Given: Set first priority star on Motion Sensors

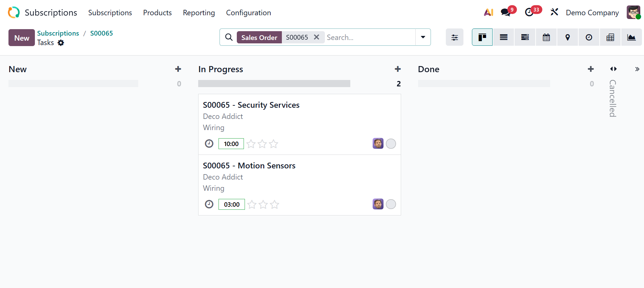Looking at the screenshot, I should click(x=252, y=204).
